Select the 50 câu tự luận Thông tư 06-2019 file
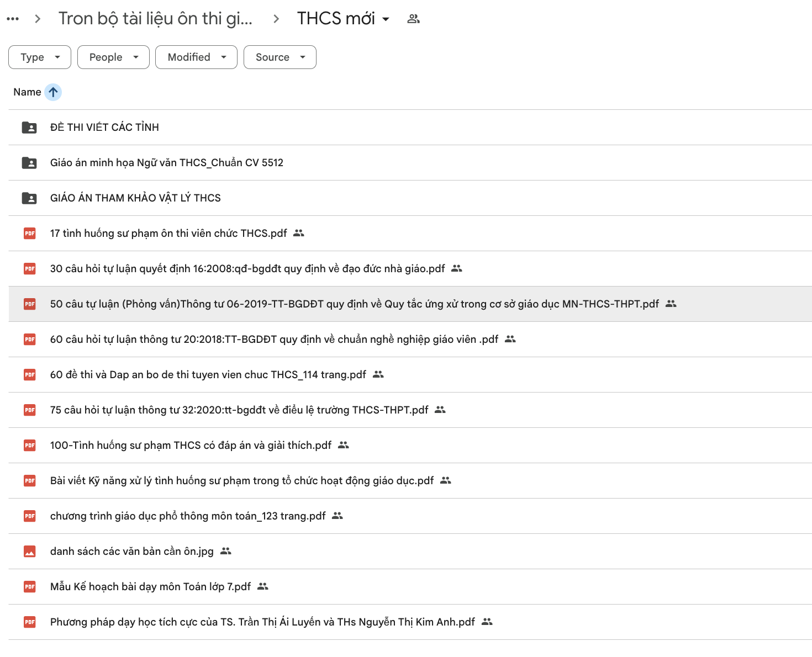The height and width of the screenshot is (657, 812). tap(354, 304)
